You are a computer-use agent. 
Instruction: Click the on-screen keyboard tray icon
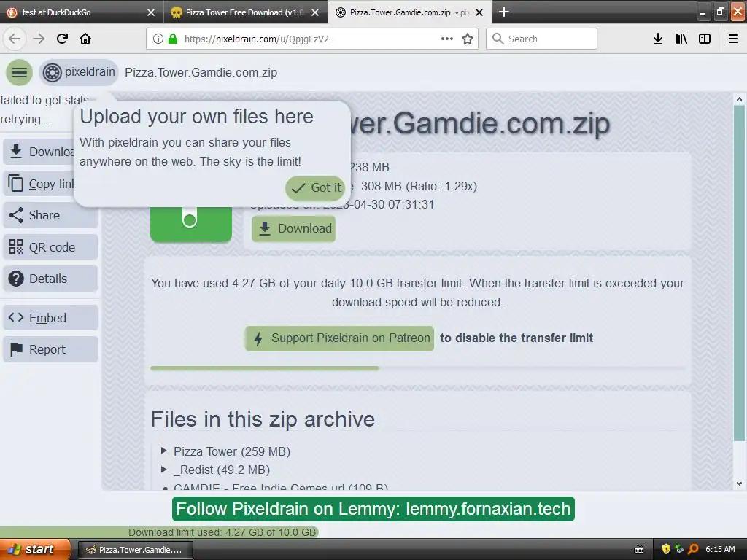tap(639, 550)
